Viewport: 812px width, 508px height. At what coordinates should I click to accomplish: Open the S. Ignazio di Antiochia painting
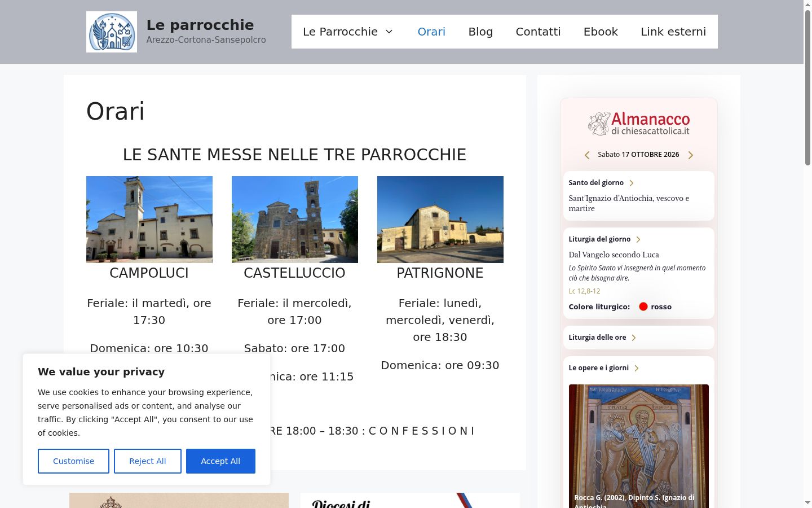(639, 446)
